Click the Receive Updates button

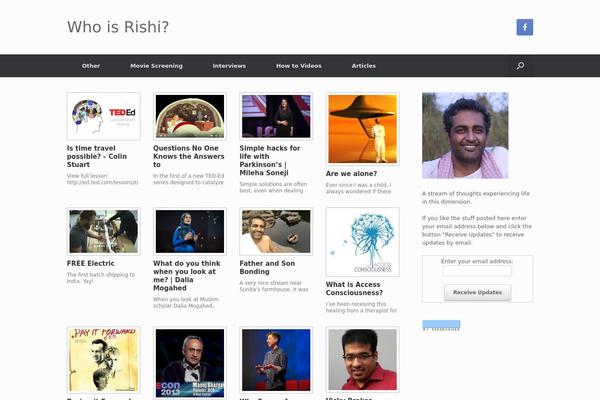pyautogui.click(x=477, y=292)
